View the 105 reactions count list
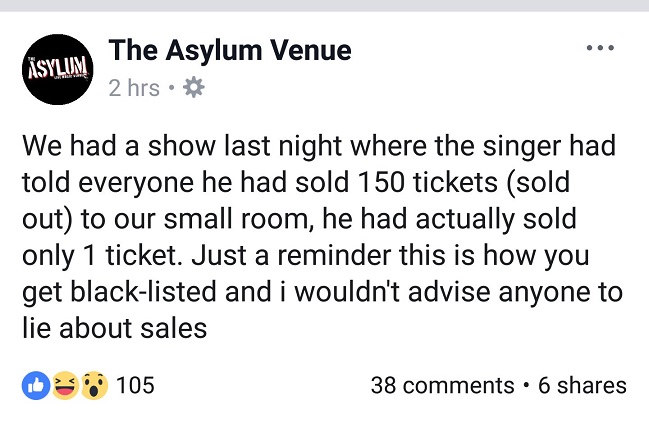 136,384
